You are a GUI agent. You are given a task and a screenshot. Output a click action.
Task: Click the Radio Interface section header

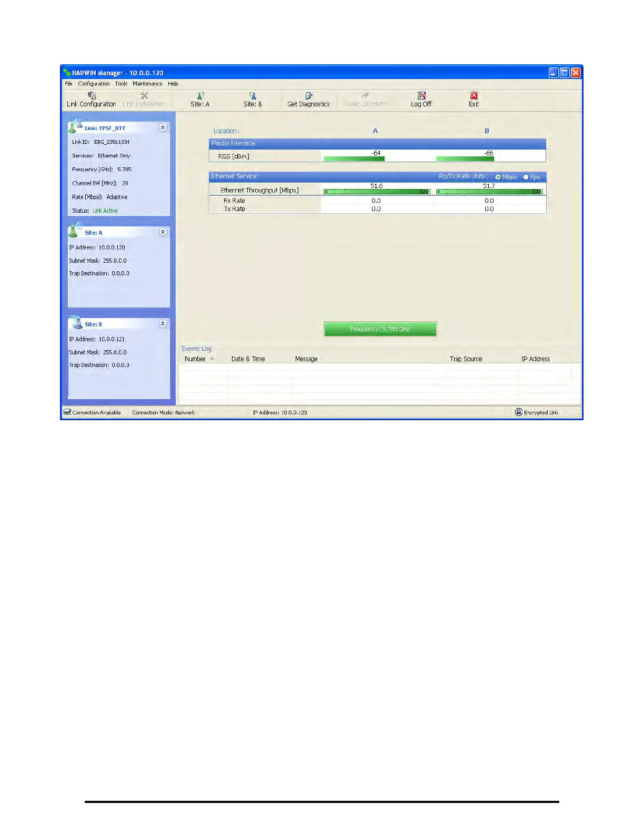[377, 143]
